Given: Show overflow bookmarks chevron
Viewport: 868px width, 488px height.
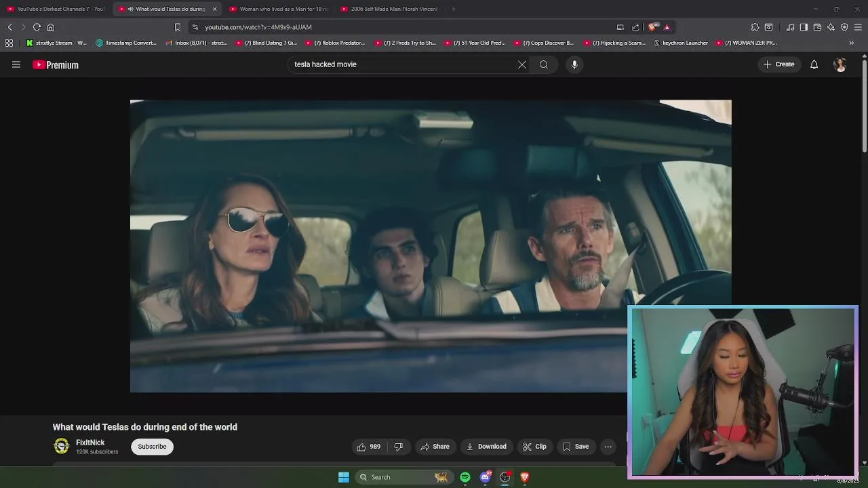Looking at the screenshot, I should (x=852, y=43).
